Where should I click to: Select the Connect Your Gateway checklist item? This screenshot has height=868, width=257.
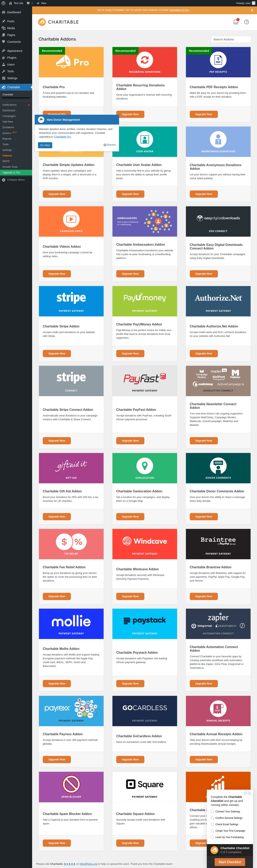225,811
